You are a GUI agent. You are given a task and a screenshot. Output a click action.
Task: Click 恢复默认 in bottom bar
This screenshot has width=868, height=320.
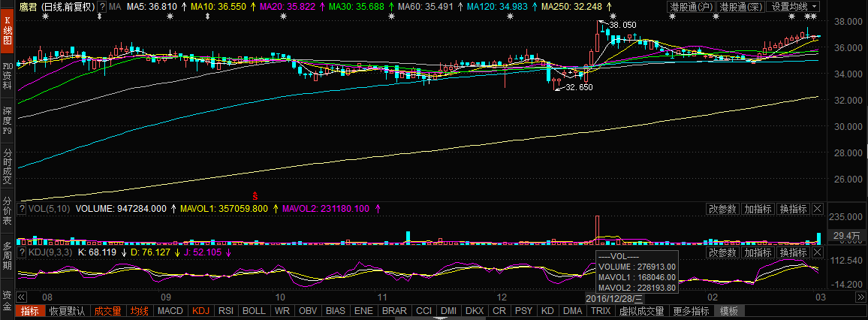coord(67,311)
